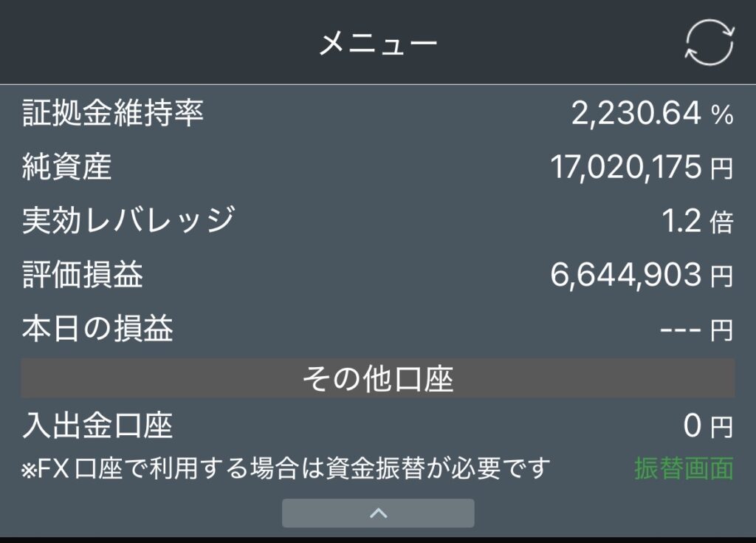Tap the % unit beside margin ratio
The width and height of the screenshot is (756, 543).
[722, 115]
